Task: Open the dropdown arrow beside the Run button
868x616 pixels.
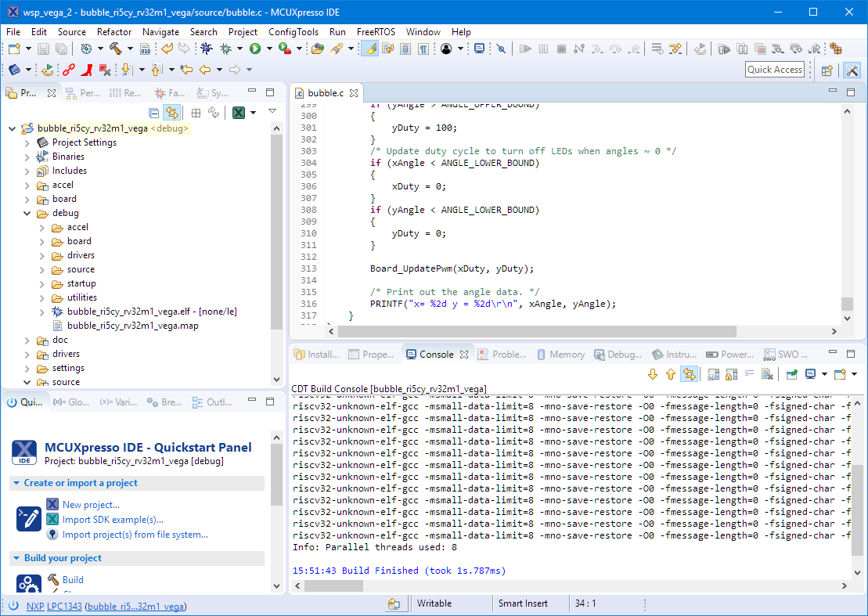Action: pyautogui.click(x=268, y=49)
